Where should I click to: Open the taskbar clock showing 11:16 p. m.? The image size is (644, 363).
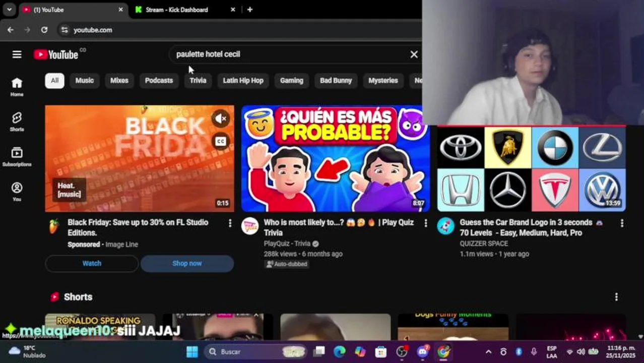click(621, 351)
